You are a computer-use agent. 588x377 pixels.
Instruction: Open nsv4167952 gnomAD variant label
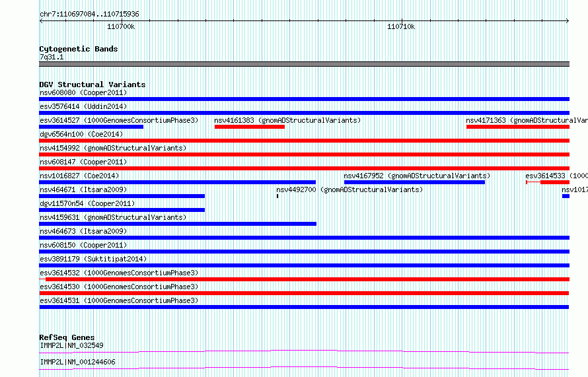click(x=417, y=176)
